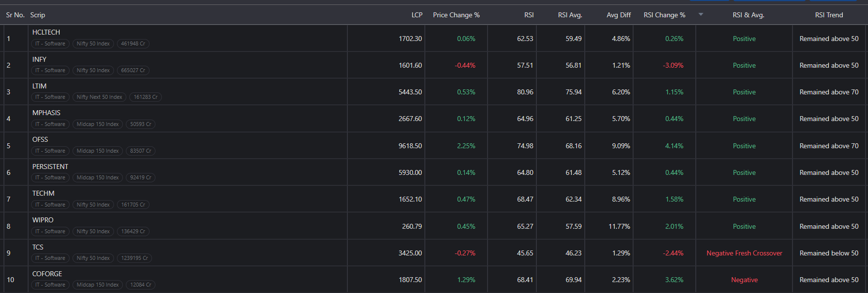Click the Nifty Next 50 Index tag for LTIM
Screen dimensions: 868x293
click(99, 97)
